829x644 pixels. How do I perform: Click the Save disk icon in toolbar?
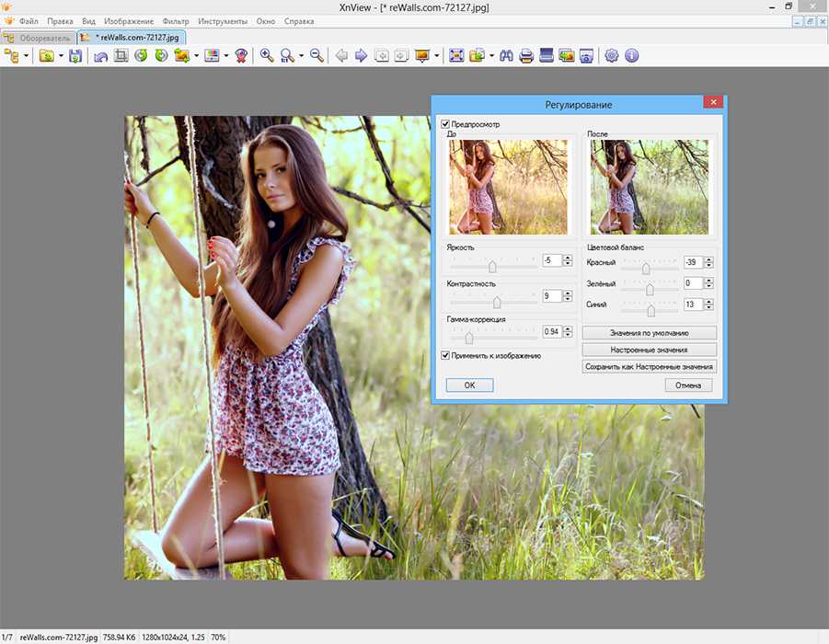coord(75,56)
